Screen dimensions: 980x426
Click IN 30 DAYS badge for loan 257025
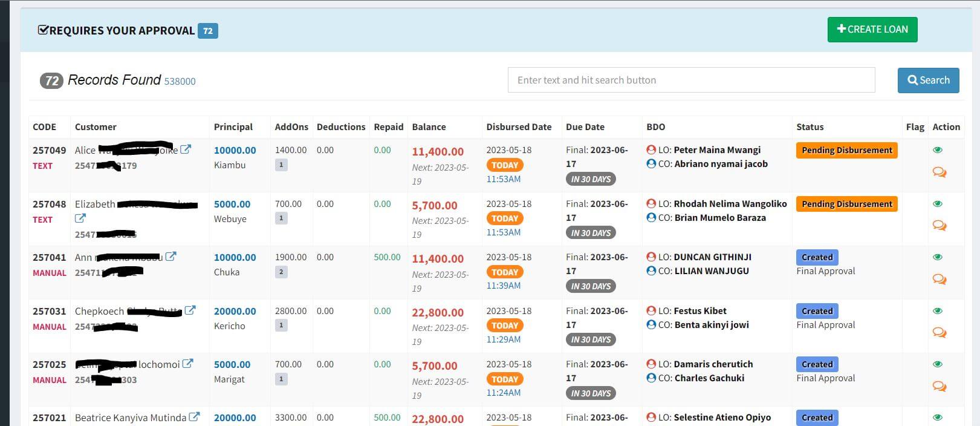coord(591,393)
